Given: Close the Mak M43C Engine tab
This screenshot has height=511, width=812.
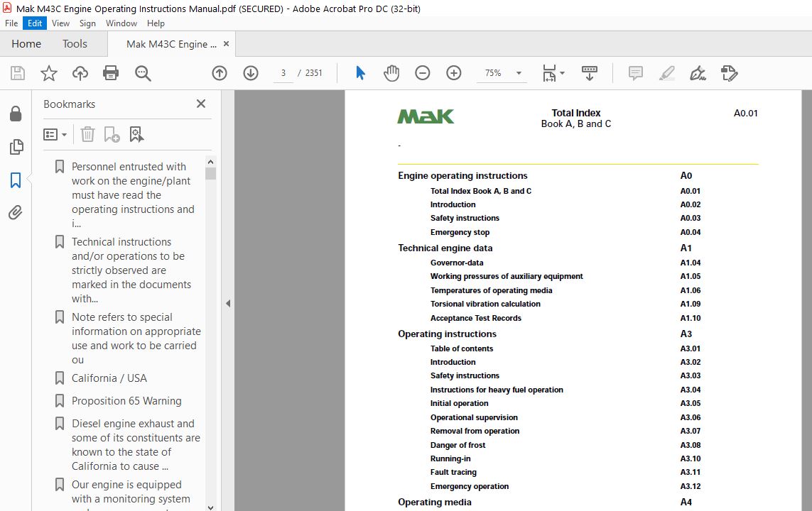Looking at the screenshot, I should click(x=226, y=44).
